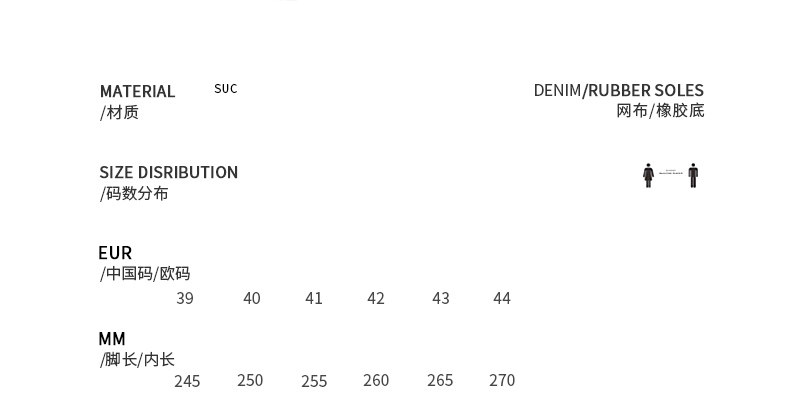Click the 250 mm foot length
The width and height of the screenshot is (790, 418).
point(250,380)
